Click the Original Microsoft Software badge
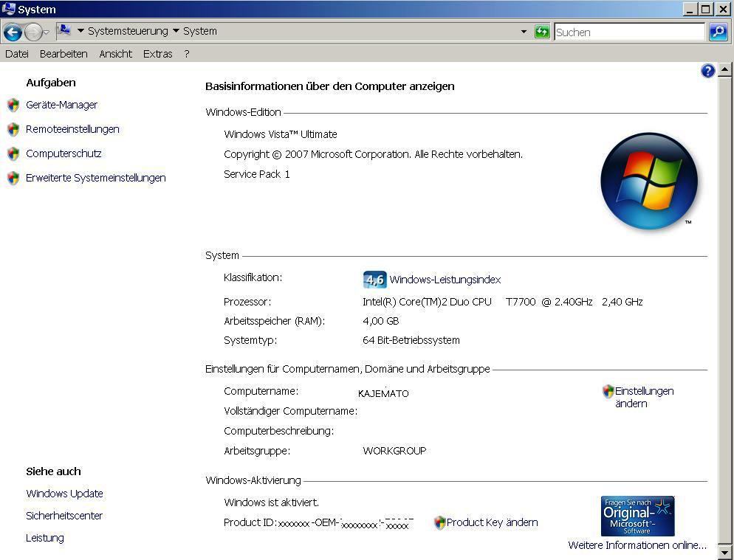 (x=637, y=516)
